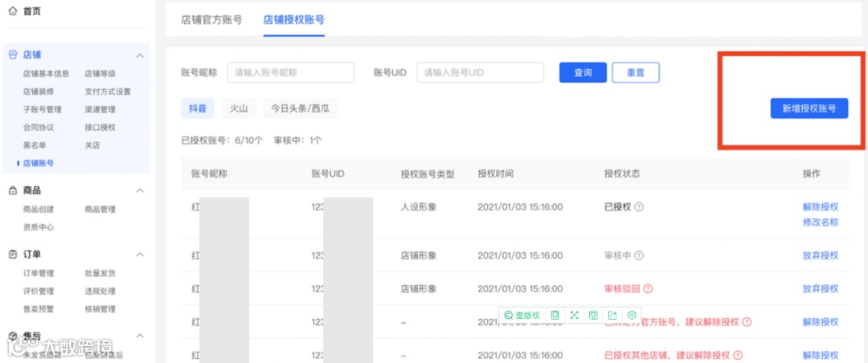Collapse the 店铺 sidebar section
Viewport: 868px width, 363px height.
tap(140, 55)
